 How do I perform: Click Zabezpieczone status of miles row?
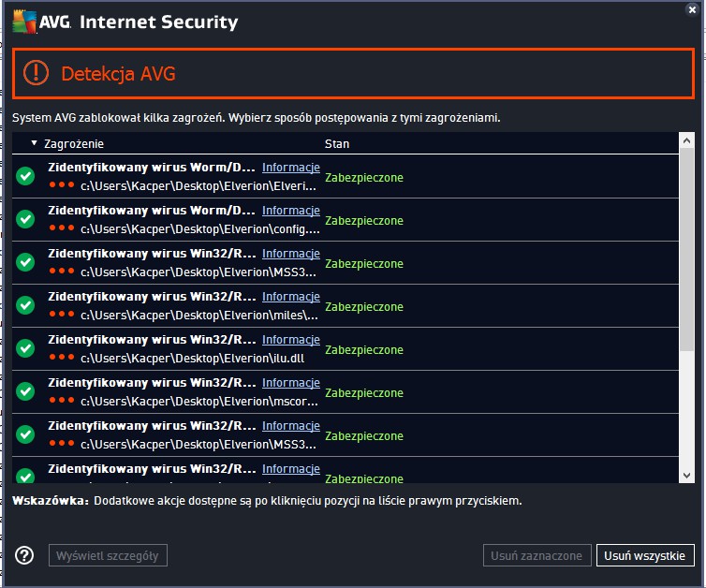(x=364, y=306)
